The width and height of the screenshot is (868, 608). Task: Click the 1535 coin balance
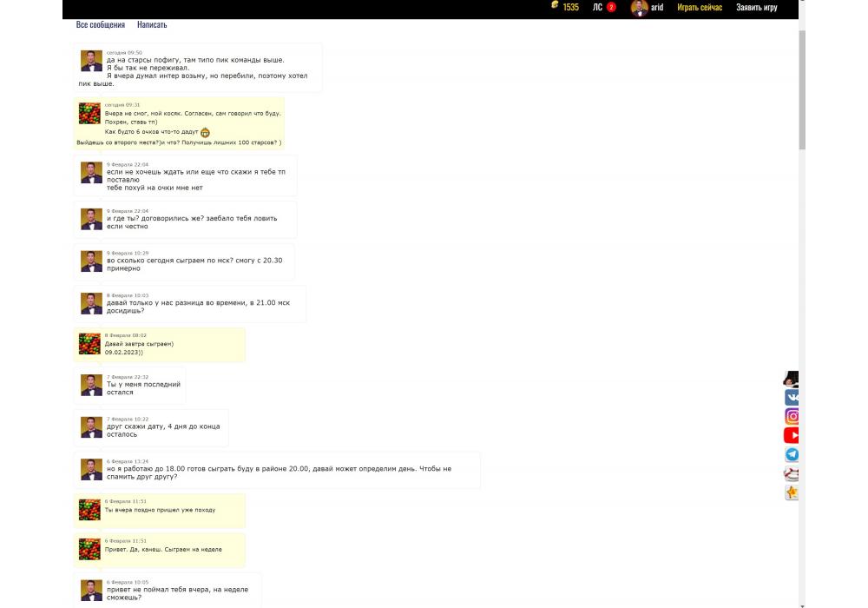click(570, 8)
